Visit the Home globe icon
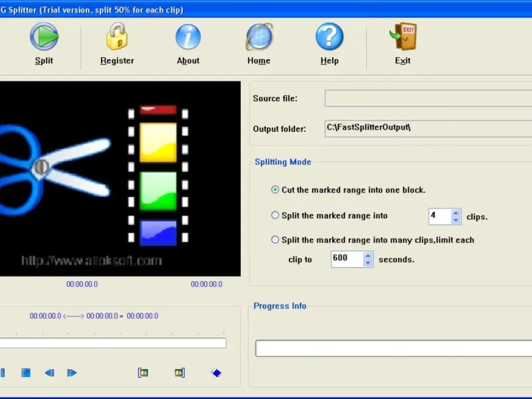The width and height of the screenshot is (532, 399). coord(259,37)
